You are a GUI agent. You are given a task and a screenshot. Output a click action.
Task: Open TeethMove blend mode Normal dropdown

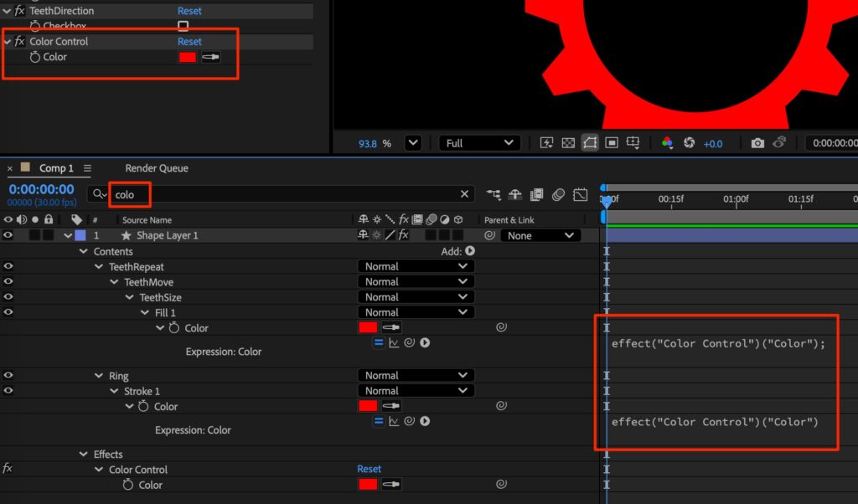[x=416, y=282]
